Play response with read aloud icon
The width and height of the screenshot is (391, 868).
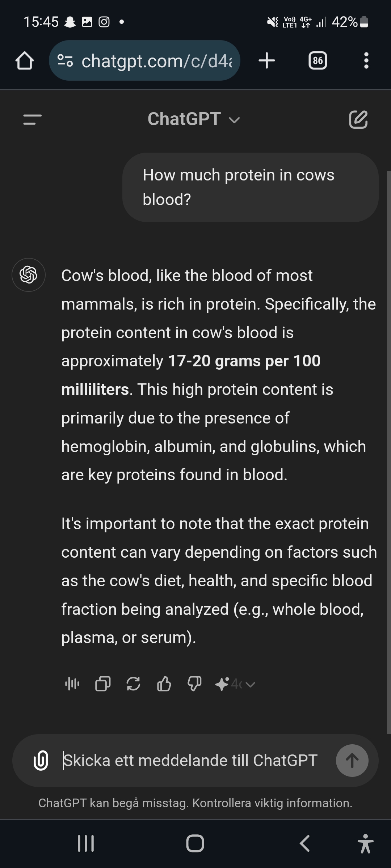pyautogui.click(x=72, y=684)
